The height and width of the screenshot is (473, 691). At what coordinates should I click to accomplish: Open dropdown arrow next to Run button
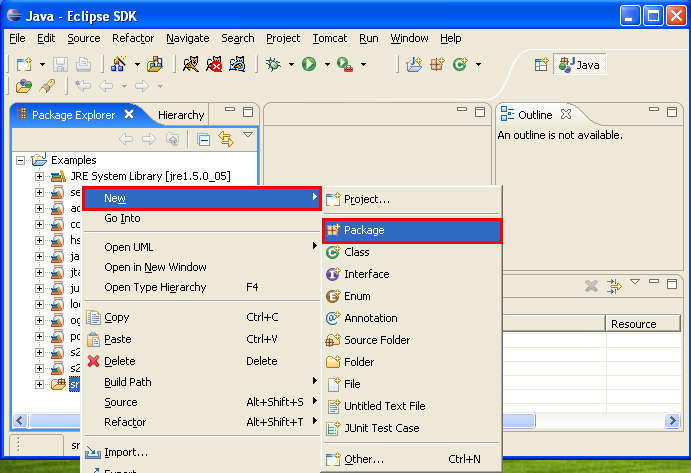(x=326, y=65)
